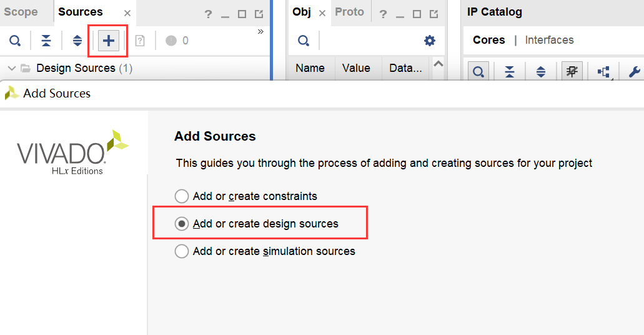Click search icon in Objects panel
This screenshot has width=644, height=335.
(304, 41)
